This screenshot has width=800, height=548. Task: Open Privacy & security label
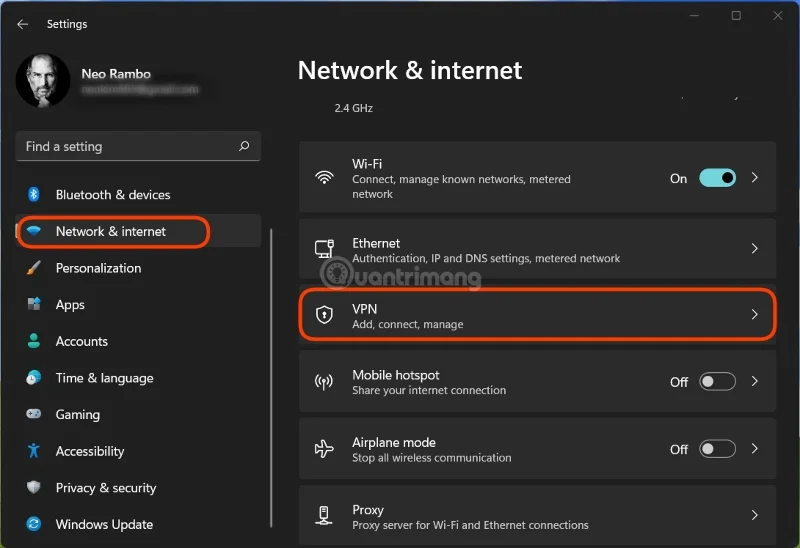[x=106, y=488]
